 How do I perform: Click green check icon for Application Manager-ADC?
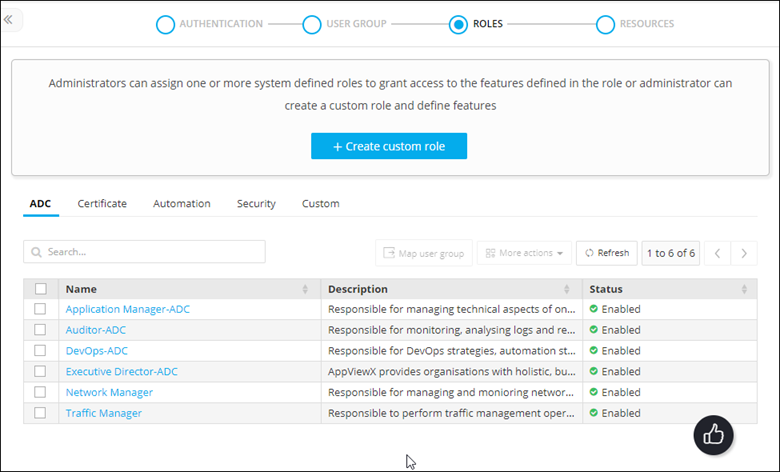593,308
